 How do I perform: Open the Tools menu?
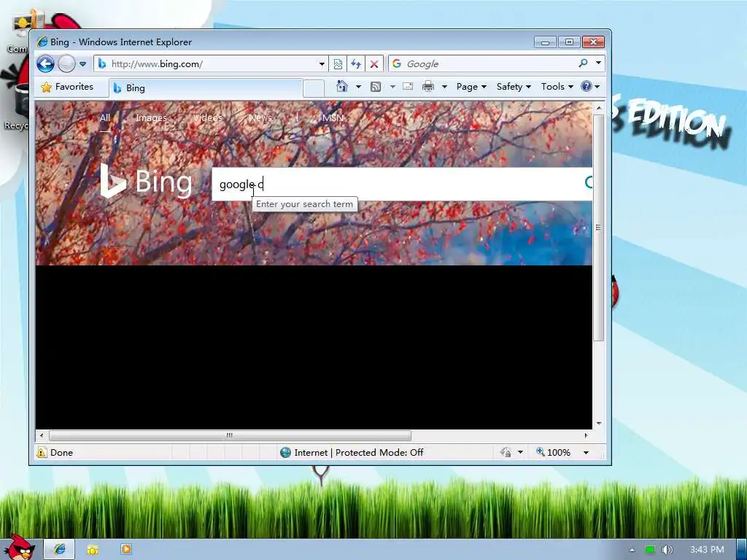click(x=557, y=87)
